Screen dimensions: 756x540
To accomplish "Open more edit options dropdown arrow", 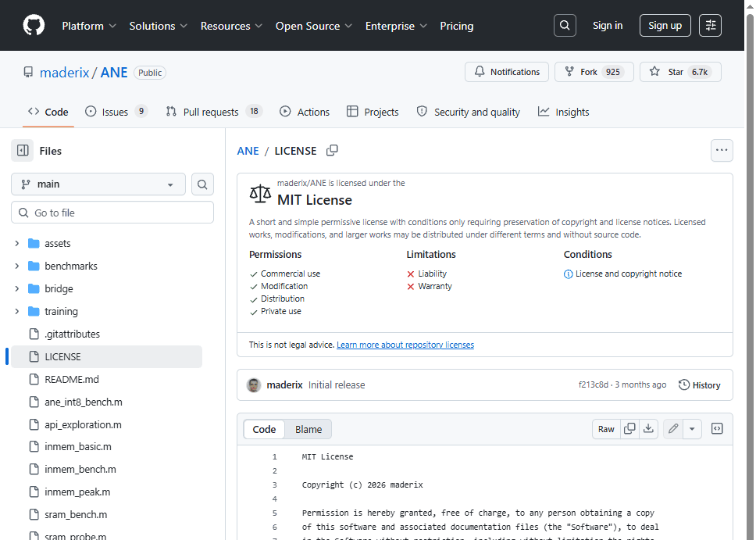I will point(692,428).
